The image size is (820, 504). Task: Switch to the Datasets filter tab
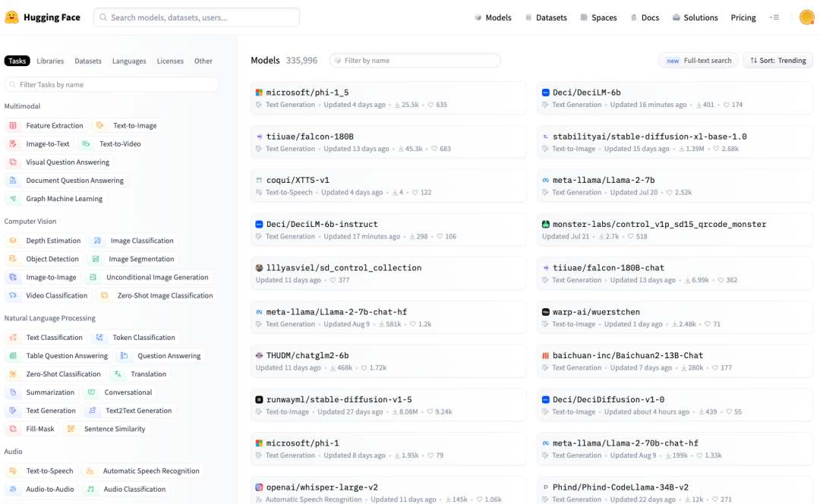[x=88, y=61]
